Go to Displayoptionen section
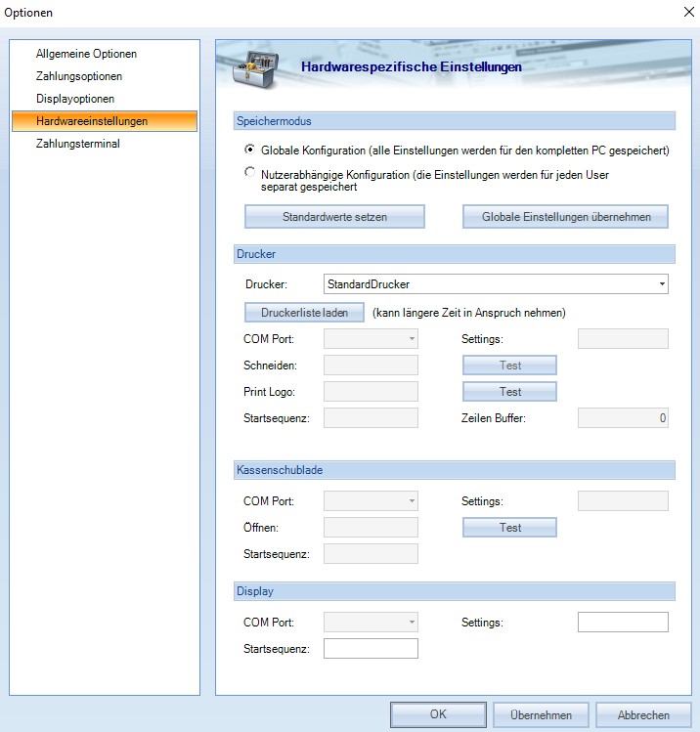Image resolution: width=700 pixels, height=732 pixels. (75, 99)
